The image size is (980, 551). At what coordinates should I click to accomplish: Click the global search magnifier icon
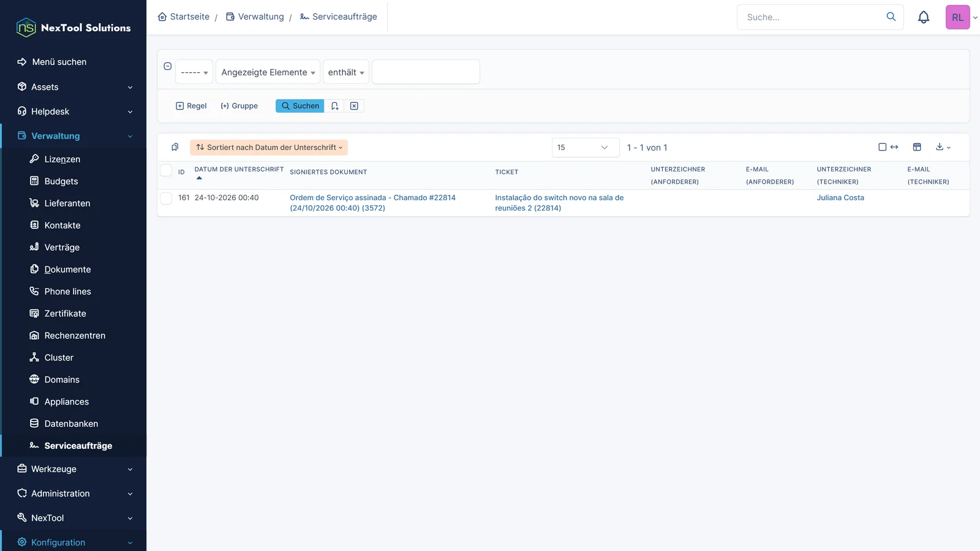pyautogui.click(x=891, y=17)
